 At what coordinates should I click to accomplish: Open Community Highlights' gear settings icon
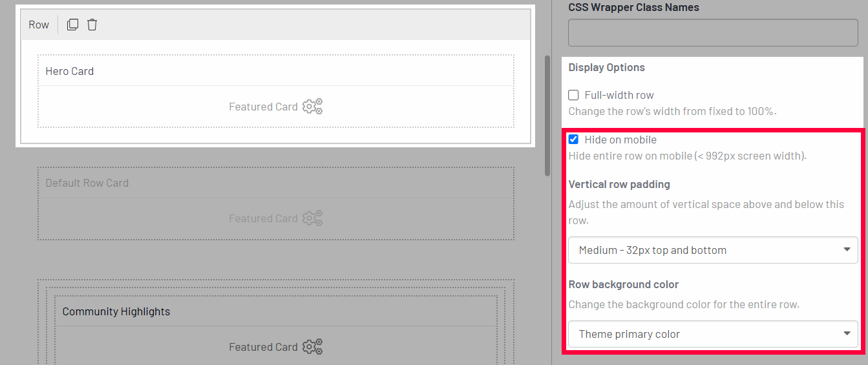coord(312,347)
